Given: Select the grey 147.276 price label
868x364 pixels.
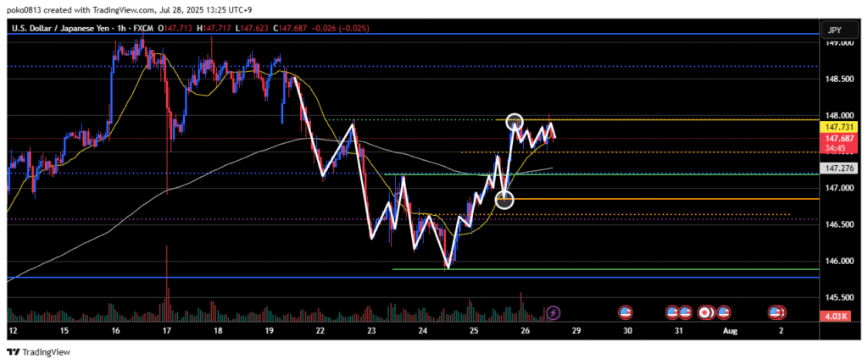Looking at the screenshot, I should 837,169.
